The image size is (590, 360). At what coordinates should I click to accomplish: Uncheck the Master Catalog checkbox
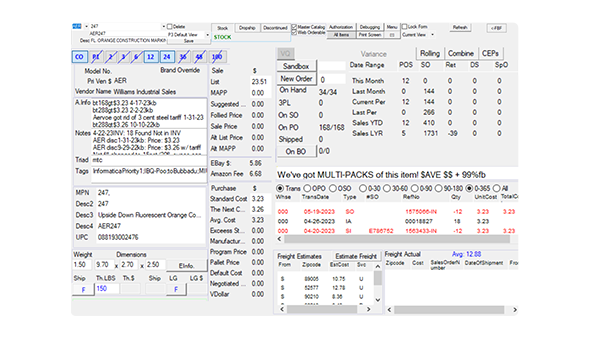294,27
